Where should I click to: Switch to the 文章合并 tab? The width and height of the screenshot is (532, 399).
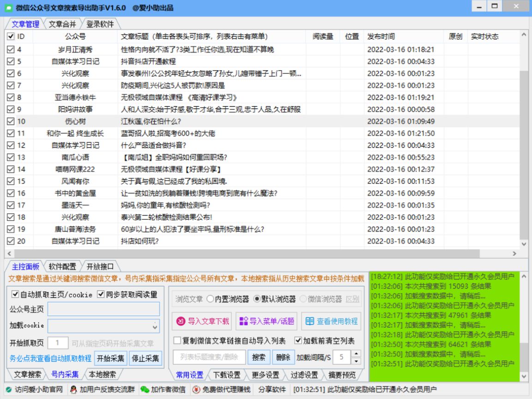[x=62, y=23]
